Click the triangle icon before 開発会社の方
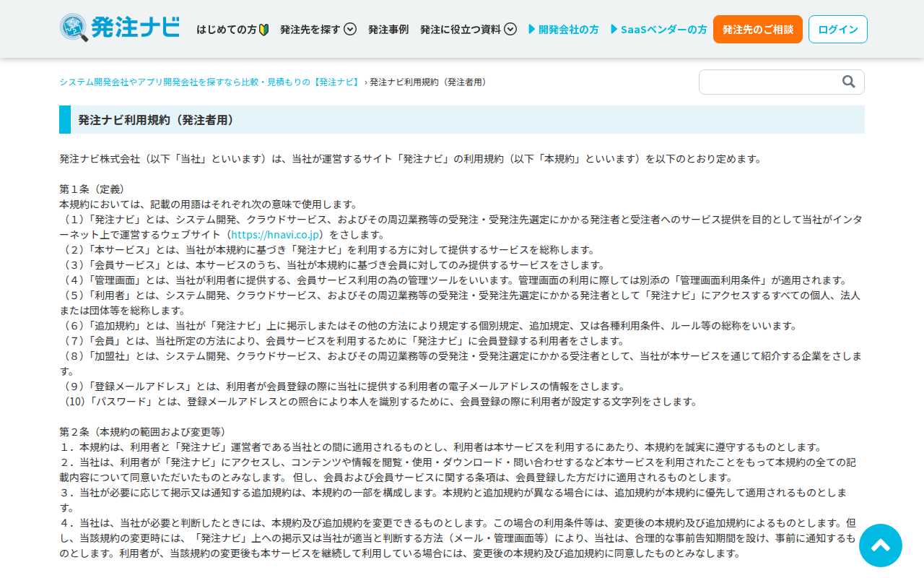The height and width of the screenshot is (578, 924). click(532, 30)
